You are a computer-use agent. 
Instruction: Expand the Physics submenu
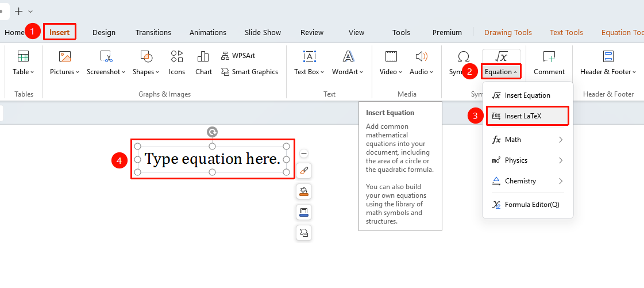[x=528, y=160]
